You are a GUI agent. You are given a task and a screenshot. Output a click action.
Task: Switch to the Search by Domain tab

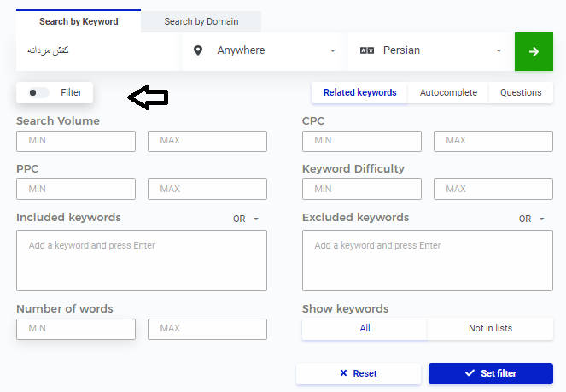201,21
